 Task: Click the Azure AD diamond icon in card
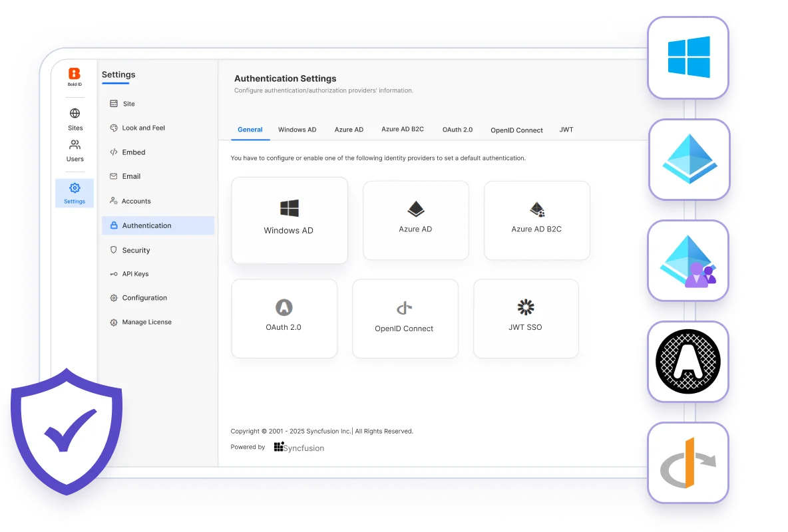point(415,209)
